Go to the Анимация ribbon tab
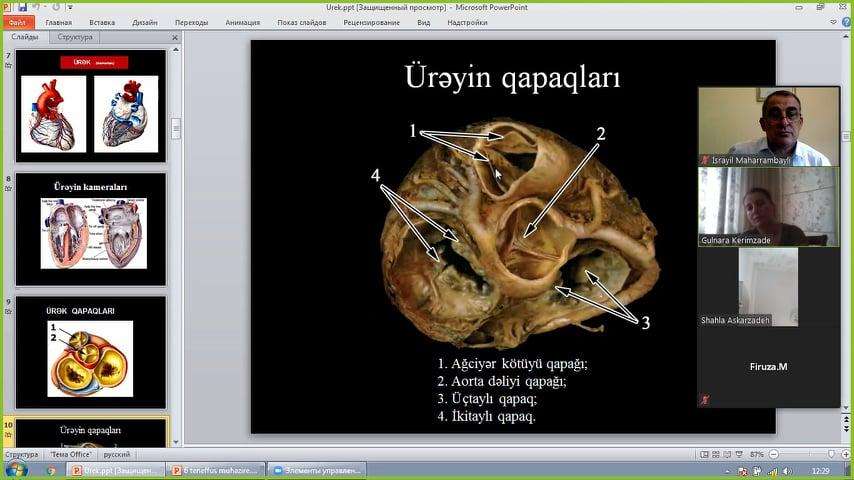The height and width of the screenshot is (480, 854). click(243, 22)
